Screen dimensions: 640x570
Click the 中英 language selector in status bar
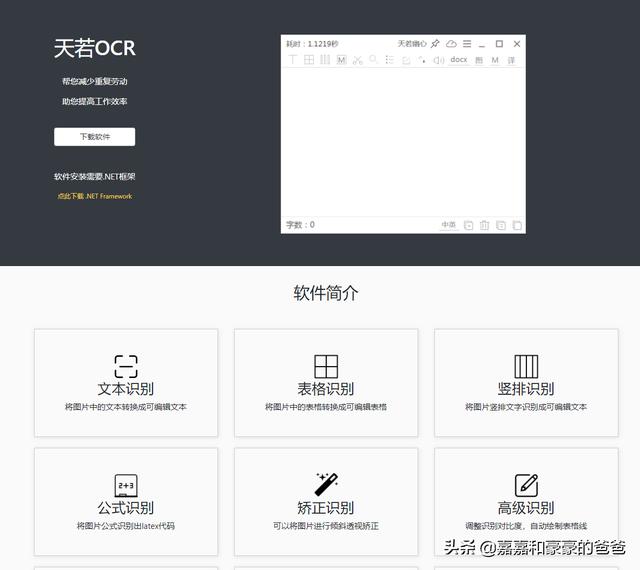tap(449, 225)
